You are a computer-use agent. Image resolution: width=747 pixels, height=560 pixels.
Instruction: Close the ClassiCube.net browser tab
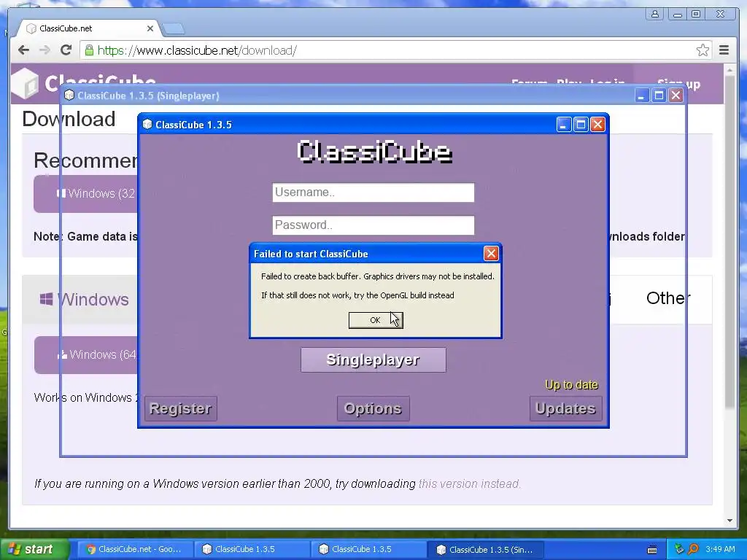[x=150, y=28]
